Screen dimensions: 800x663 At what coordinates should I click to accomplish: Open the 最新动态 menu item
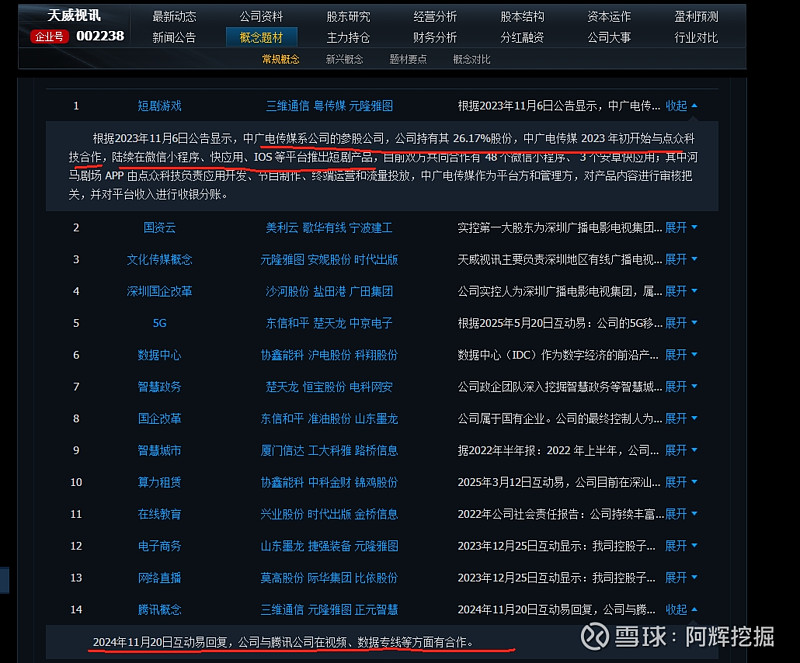pos(174,17)
